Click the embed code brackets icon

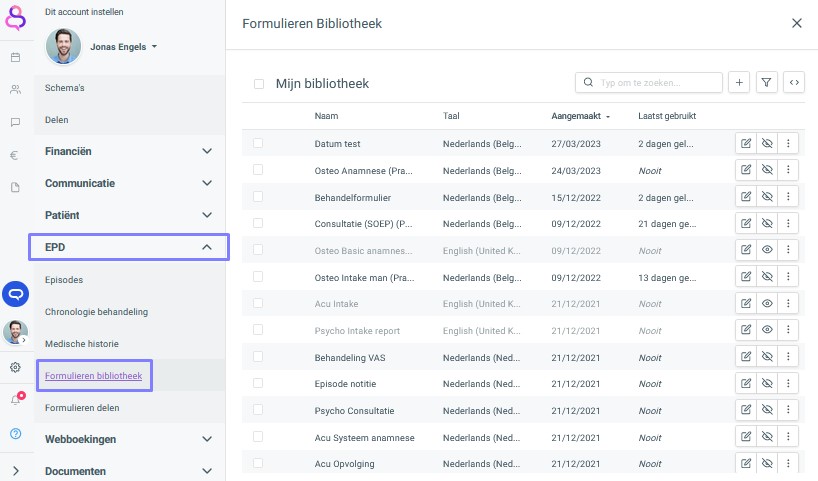[794, 82]
